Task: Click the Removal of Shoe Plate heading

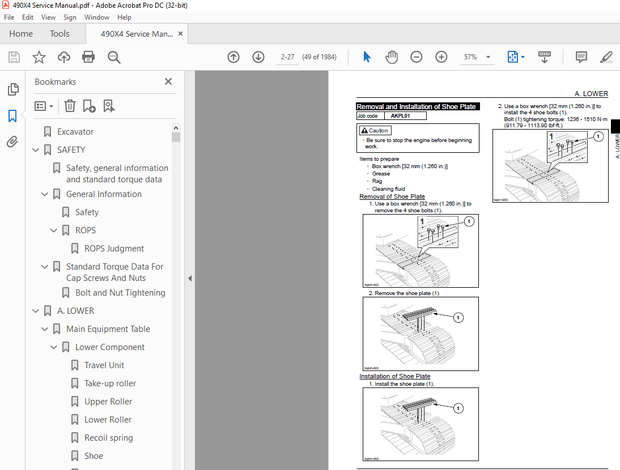Action: click(x=392, y=196)
